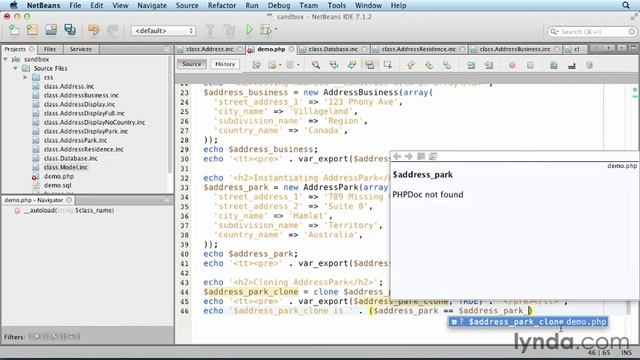Screen dimensions: 640x360
Task: Click the Toggle Bookmark icon
Action: pyautogui.click(x=447, y=65)
